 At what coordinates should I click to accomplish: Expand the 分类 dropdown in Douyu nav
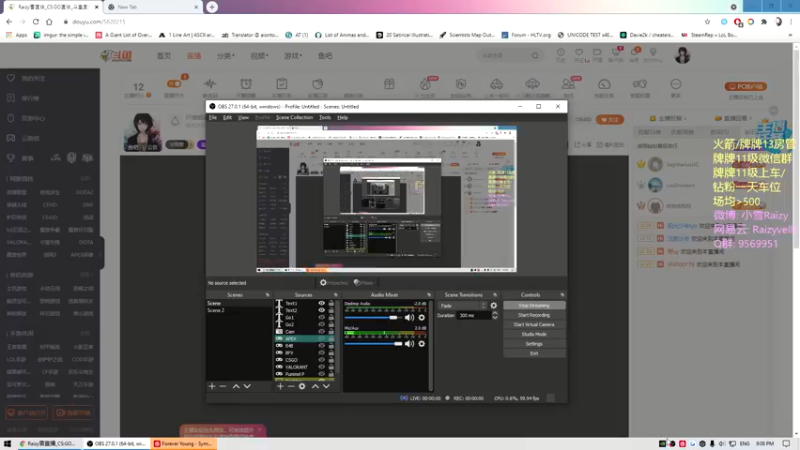pos(226,56)
